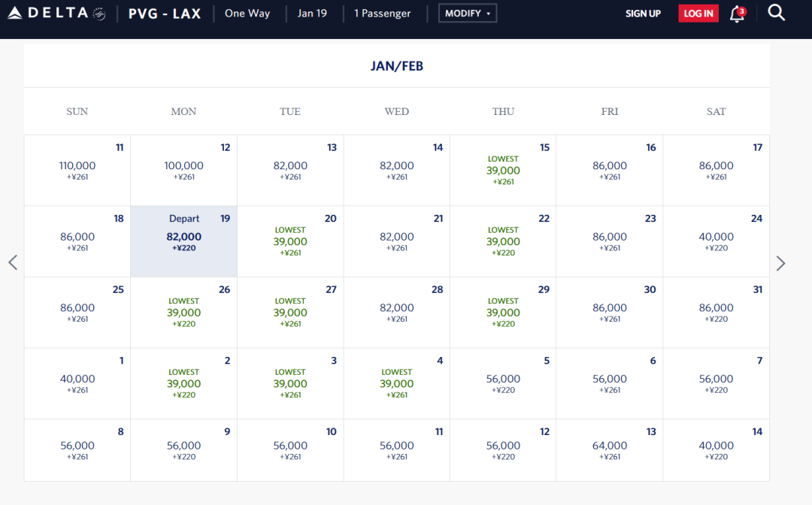Select the 13th with 64,000 miles fare
The width and height of the screenshot is (812, 505).
pos(610,449)
